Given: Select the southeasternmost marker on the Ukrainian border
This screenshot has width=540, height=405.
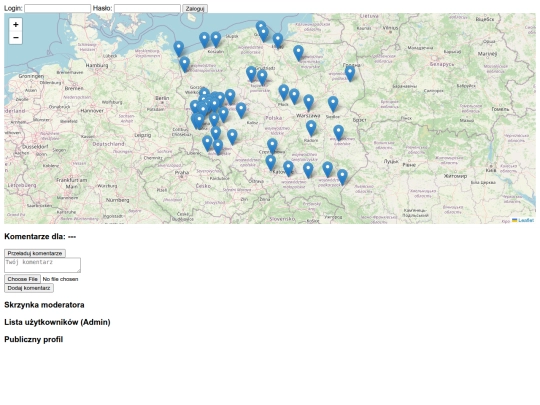Looking at the screenshot, I should (342, 177).
